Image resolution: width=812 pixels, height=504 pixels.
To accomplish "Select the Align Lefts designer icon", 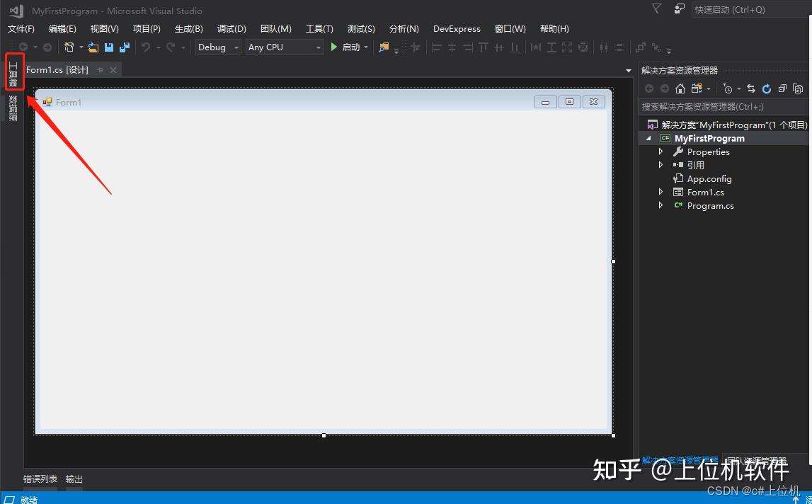I will (438, 47).
